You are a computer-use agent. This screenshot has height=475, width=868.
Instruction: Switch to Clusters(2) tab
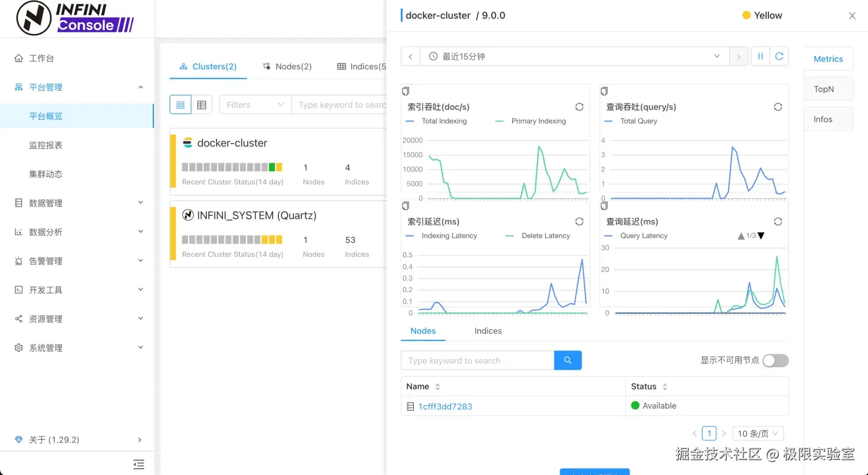[208, 67]
